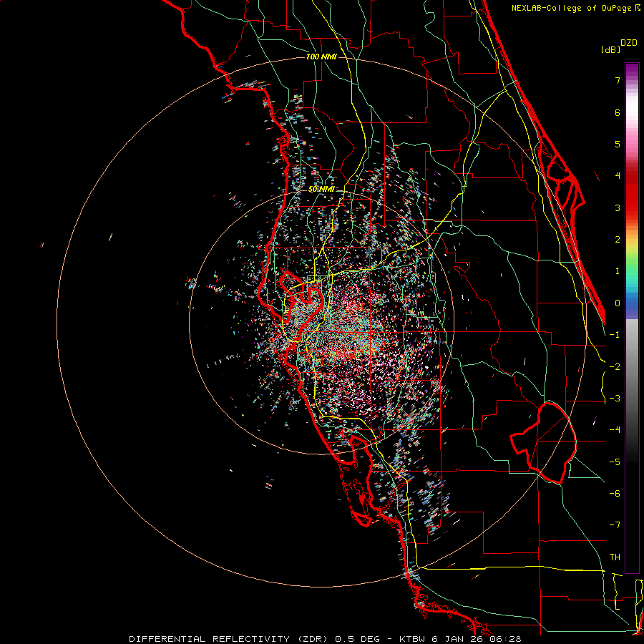Screen dimensions: 644x644
Task: Click legend scale value 0
Action: [618, 303]
